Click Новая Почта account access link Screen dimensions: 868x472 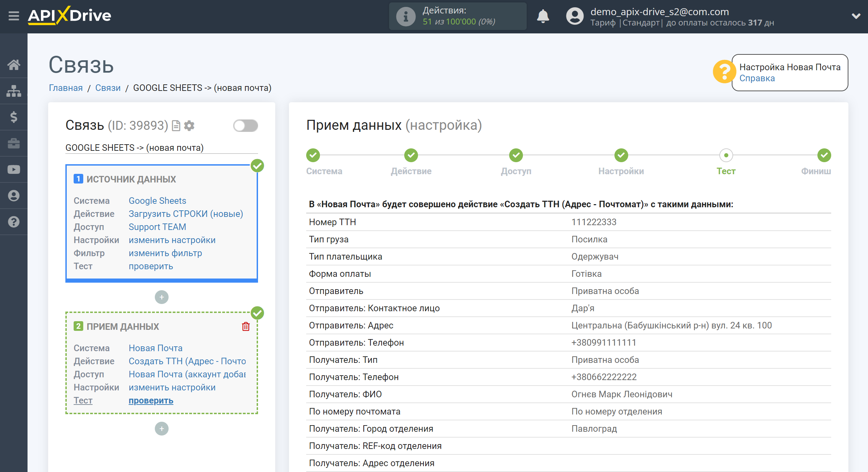[187, 374]
